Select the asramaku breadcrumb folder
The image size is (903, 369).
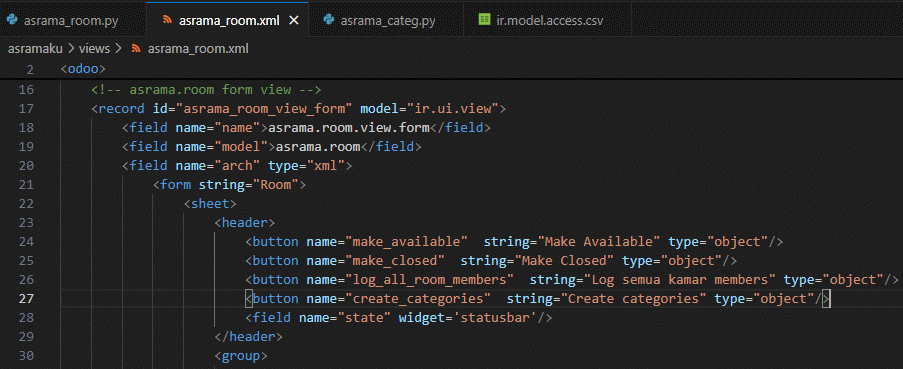pos(35,49)
